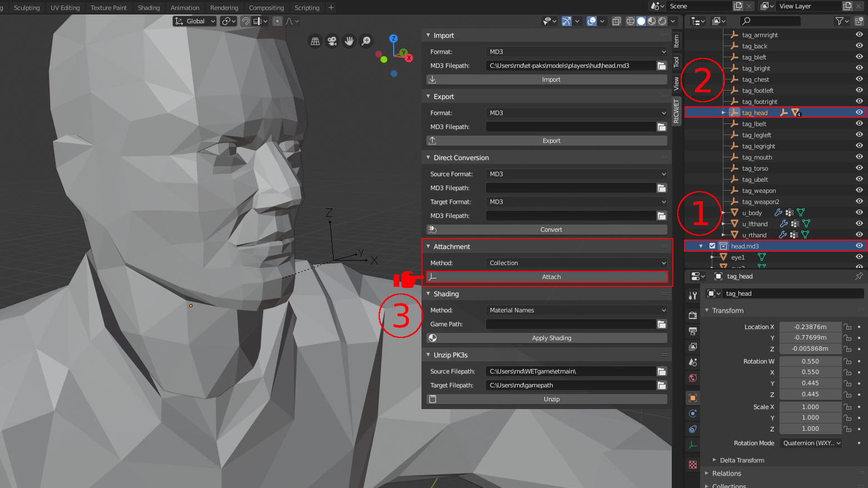The width and height of the screenshot is (868, 488).
Task: Hide the tag_torso object in the outliner
Action: (859, 168)
